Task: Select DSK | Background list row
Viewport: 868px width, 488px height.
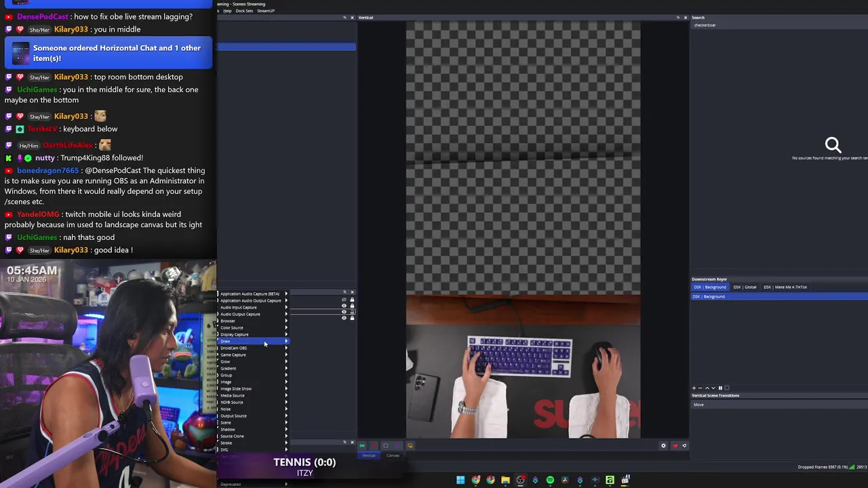Action: pos(780,296)
